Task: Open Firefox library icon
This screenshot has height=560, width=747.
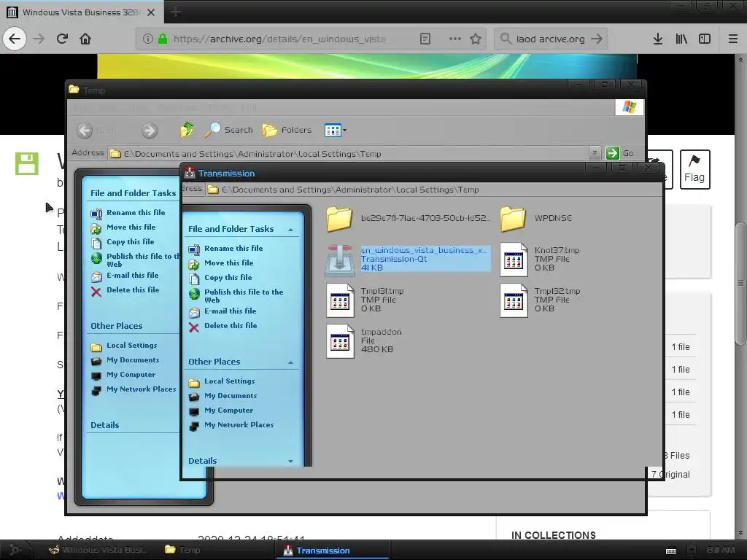Action: tap(681, 39)
